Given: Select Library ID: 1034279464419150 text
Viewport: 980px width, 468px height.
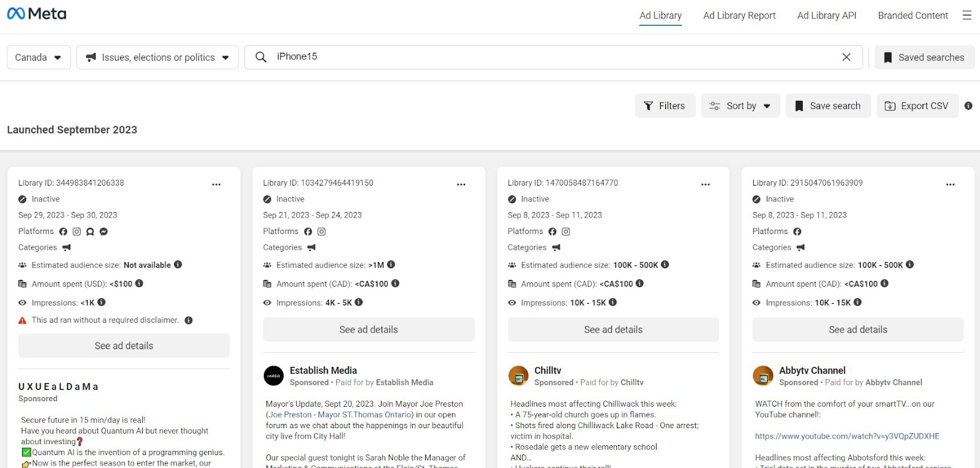Looking at the screenshot, I should click(x=318, y=183).
